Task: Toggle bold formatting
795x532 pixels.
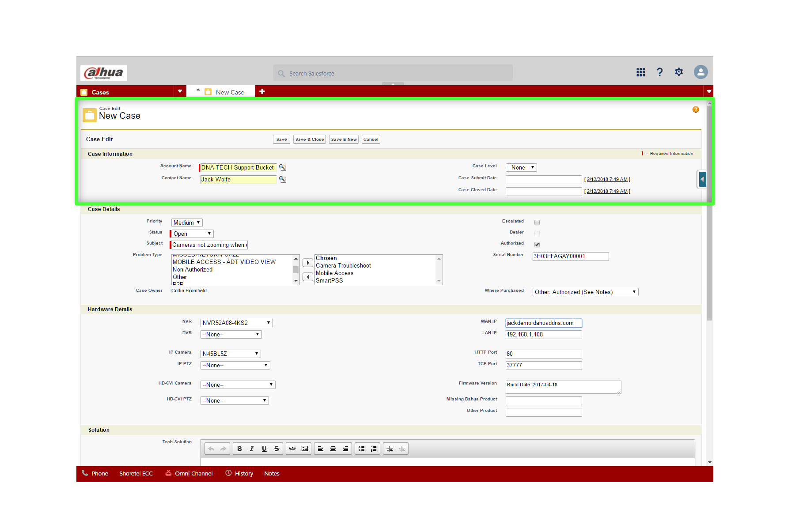Action: pos(239,449)
